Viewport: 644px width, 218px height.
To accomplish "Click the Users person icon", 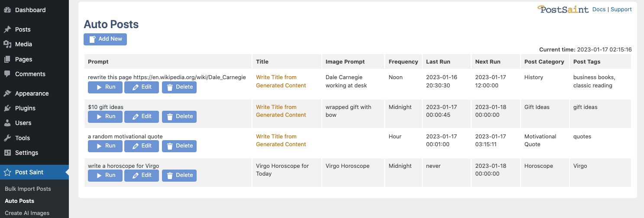I will [7, 123].
